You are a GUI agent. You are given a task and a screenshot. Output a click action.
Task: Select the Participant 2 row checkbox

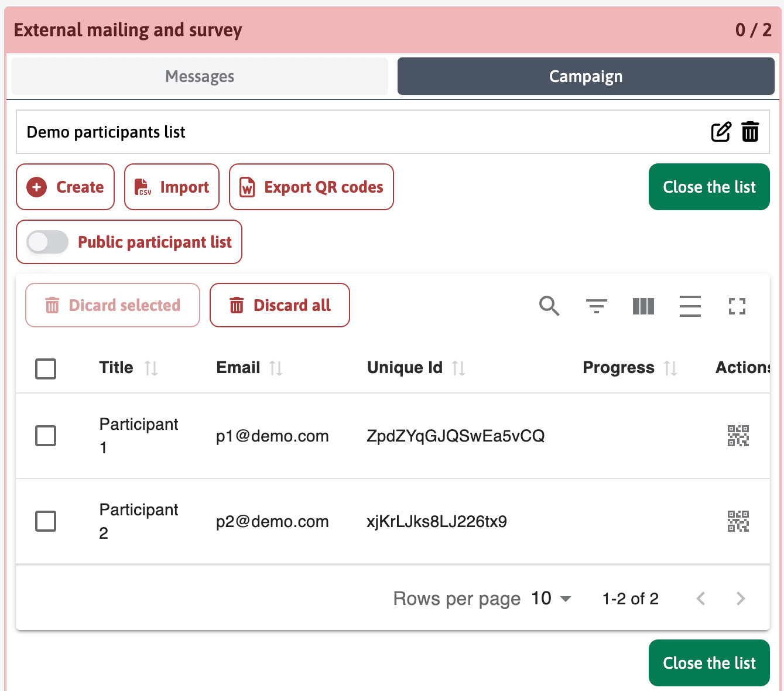click(x=46, y=521)
